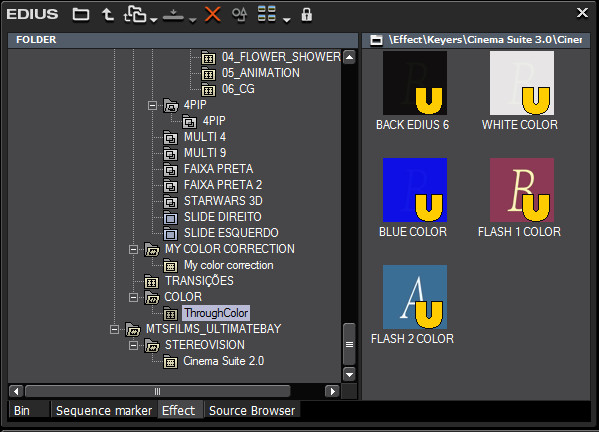The image size is (599, 432).
Task: Go up one folder level
Action: (x=108, y=15)
